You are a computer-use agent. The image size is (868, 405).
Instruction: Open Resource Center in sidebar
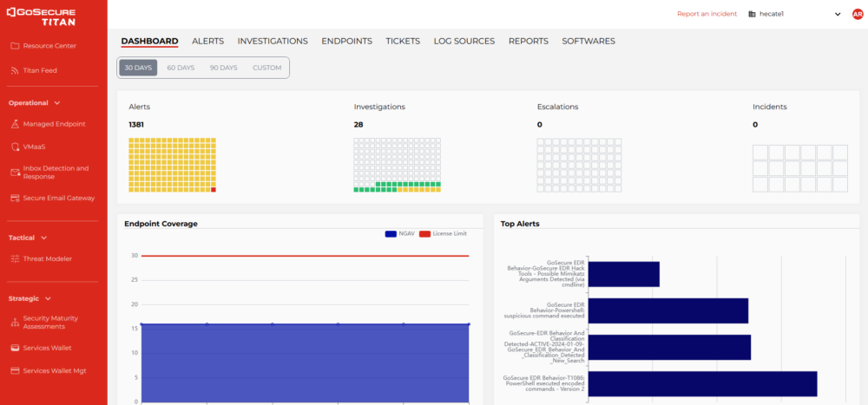pos(49,46)
